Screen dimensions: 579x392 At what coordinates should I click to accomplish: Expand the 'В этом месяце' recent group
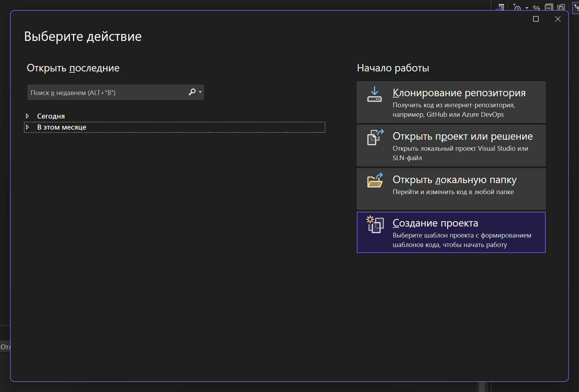[x=27, y=127]
